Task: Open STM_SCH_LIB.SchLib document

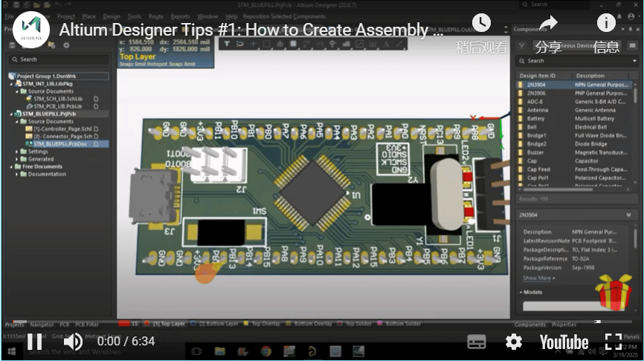Action: (58, 99)
